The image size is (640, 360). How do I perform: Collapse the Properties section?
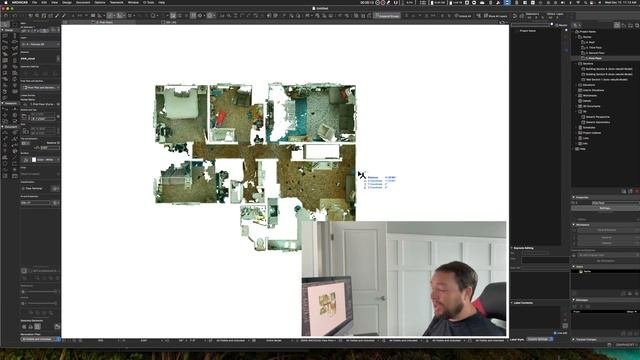coord(573,197)
